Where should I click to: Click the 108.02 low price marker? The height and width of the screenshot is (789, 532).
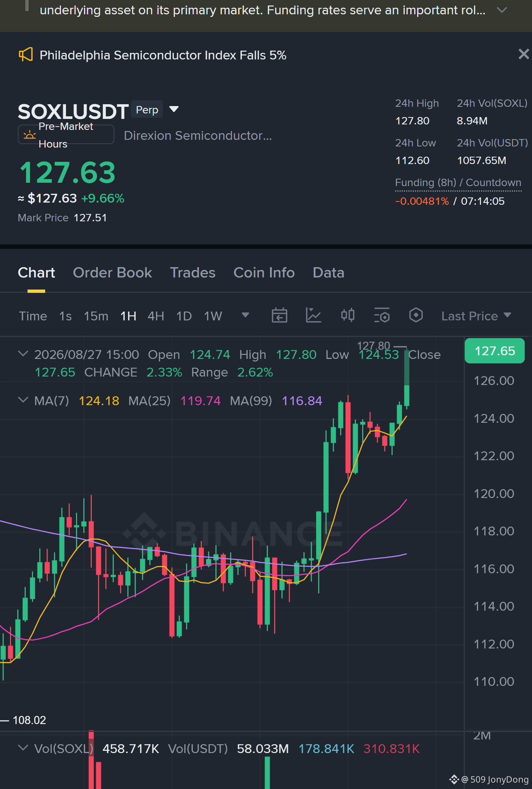[29, 720]
